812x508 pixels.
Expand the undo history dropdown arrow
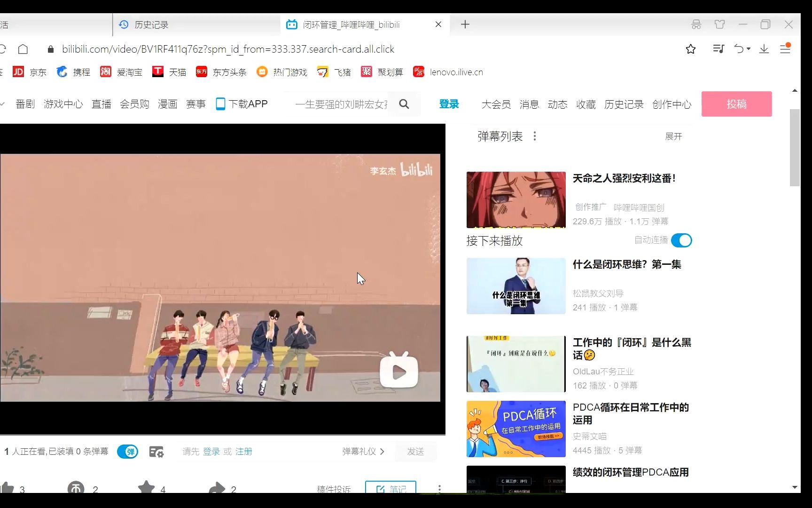point(749,49)
